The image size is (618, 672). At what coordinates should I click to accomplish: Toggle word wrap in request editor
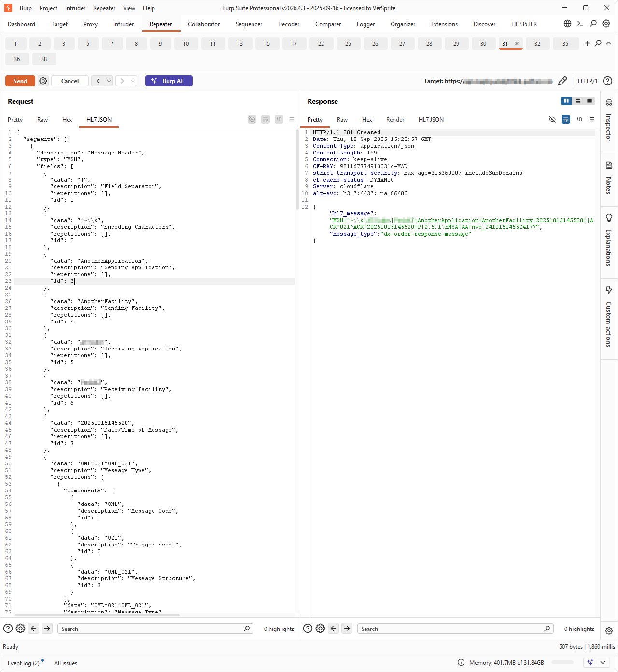coord(266,119)
